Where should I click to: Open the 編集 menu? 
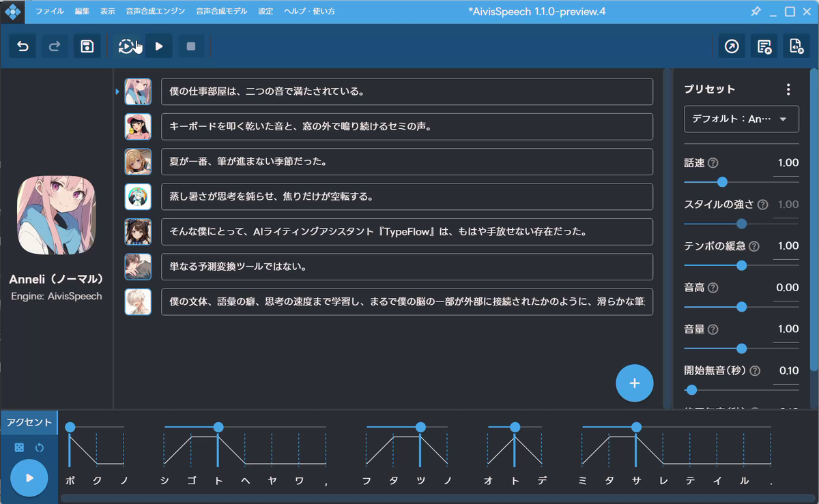[82, 12]
